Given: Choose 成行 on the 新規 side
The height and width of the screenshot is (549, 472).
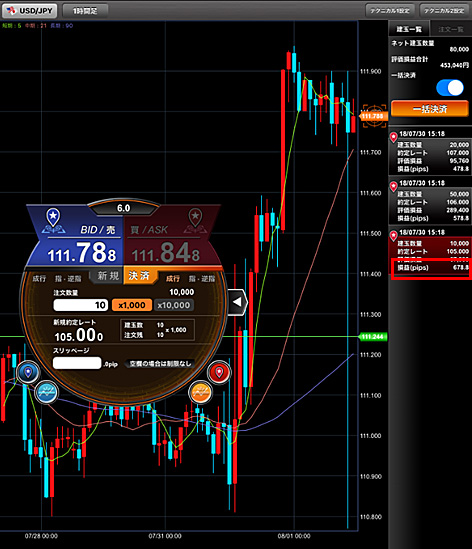Looking at the screenshot, I should [39, 279].
